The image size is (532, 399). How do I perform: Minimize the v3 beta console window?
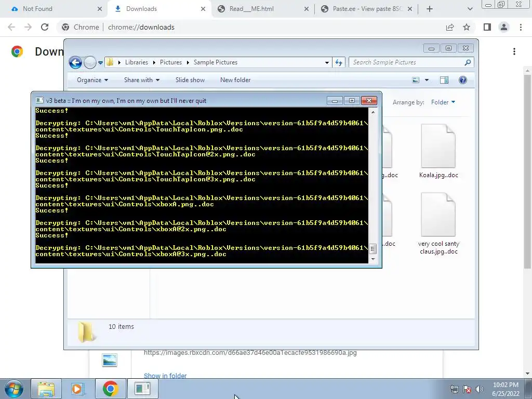click(335, 100)
